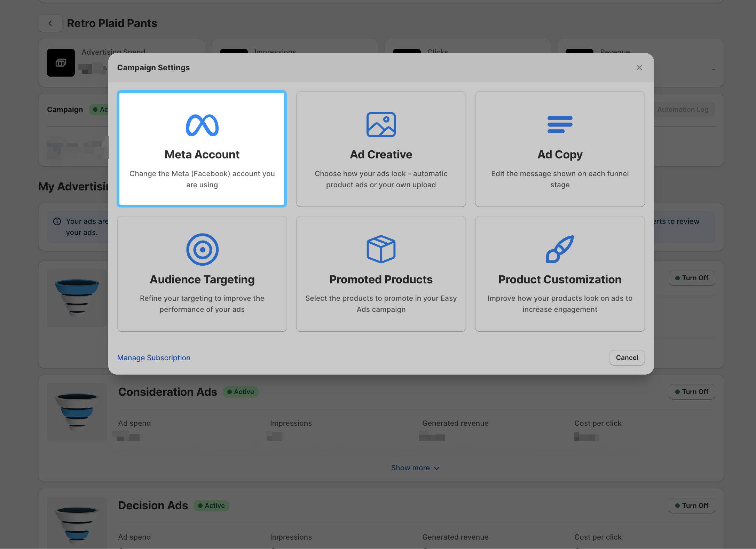Viewport: 756px width, 549px height.
Task: Click Impressions label under Consideration Ads
Action: click(291, 423)
